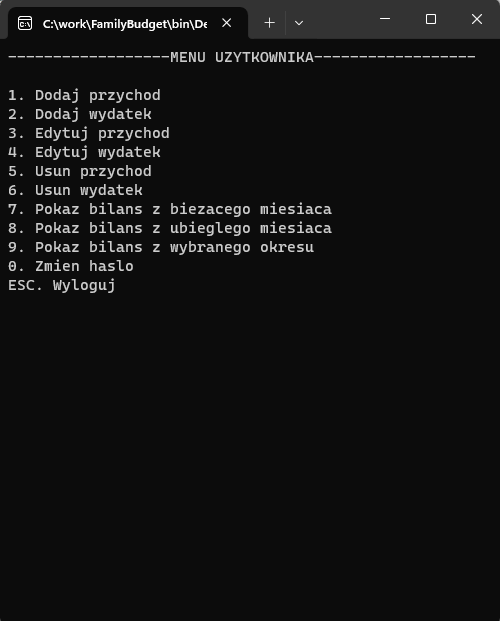Image resolution: width=500 pixels, height=621 pixels.
Task: Click Pokaz bilans z wybranego okresu line
Action: click(x=161, y=248)
